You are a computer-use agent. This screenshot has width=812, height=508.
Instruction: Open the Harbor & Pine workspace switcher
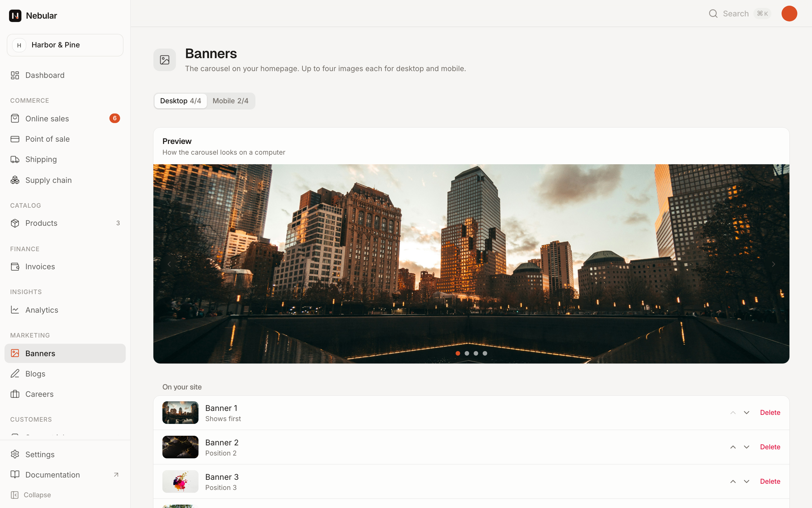click(x=65, y=45)
